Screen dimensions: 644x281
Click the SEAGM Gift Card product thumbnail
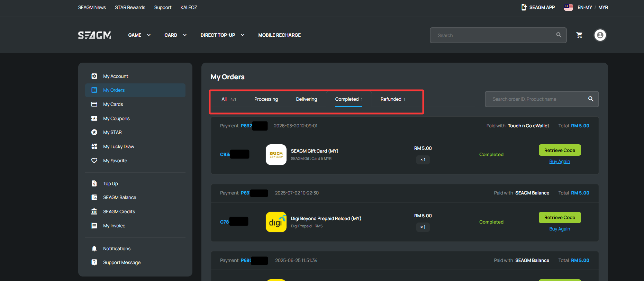(276, 155)
